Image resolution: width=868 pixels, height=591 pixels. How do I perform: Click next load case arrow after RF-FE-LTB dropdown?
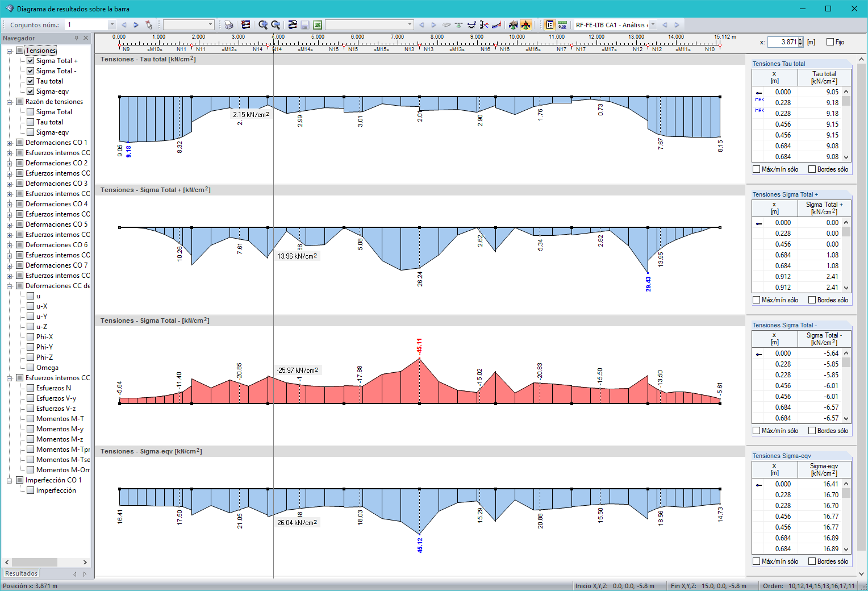(x=677, y=25)
